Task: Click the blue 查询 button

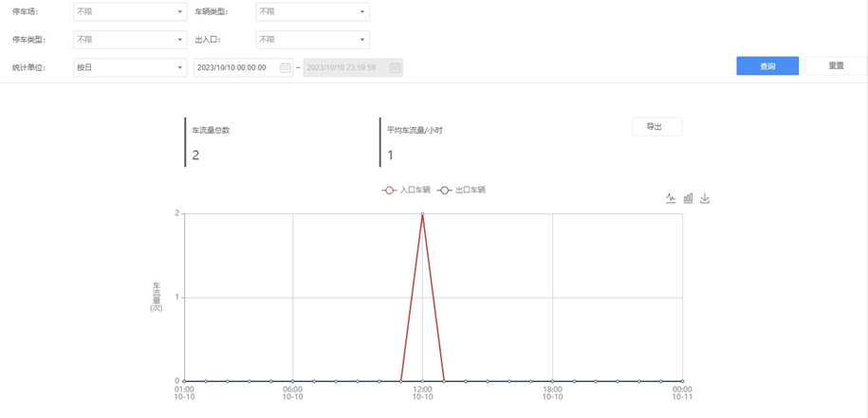Action: [x=767, y=65]
